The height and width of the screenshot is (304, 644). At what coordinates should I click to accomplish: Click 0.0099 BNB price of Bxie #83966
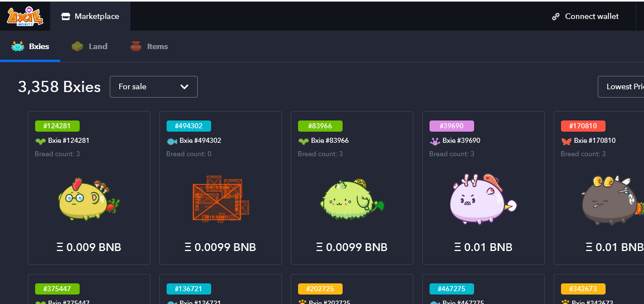352,247
